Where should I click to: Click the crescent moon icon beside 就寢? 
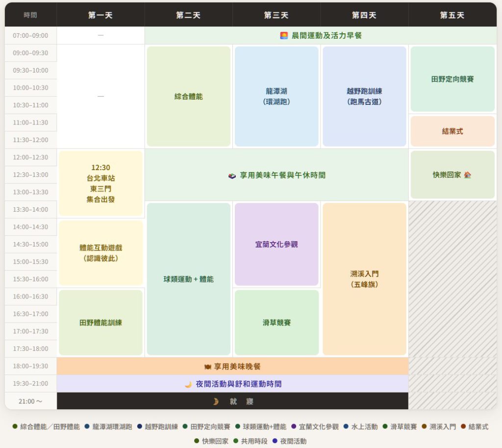(215, 401)
